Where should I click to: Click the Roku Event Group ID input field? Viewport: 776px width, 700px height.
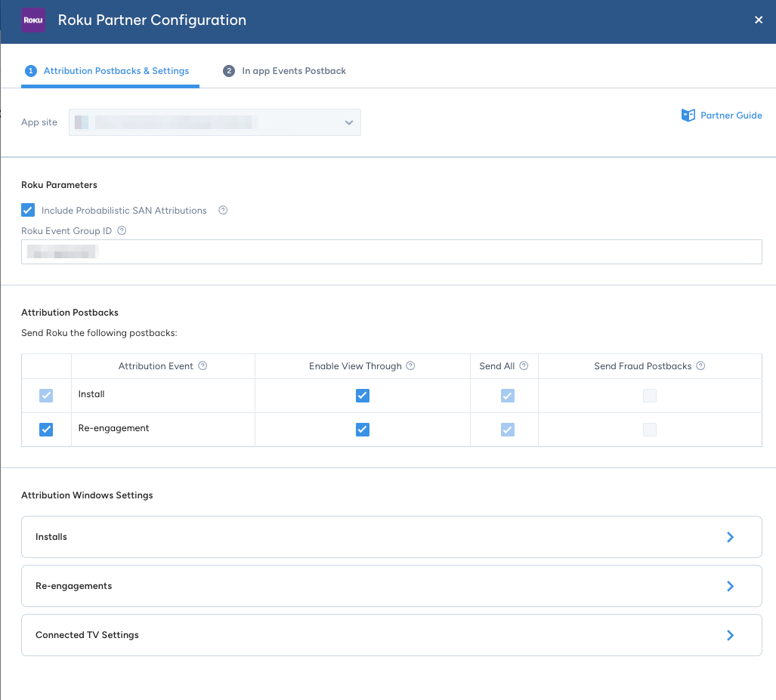coord(391,251)
